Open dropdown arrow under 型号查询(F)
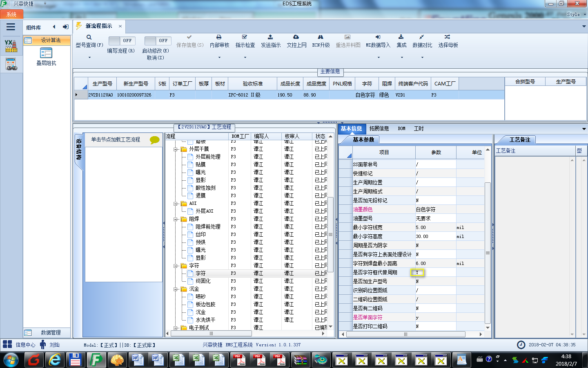Image resolution: width=588 pixels, height=368 pixels. 89,58
